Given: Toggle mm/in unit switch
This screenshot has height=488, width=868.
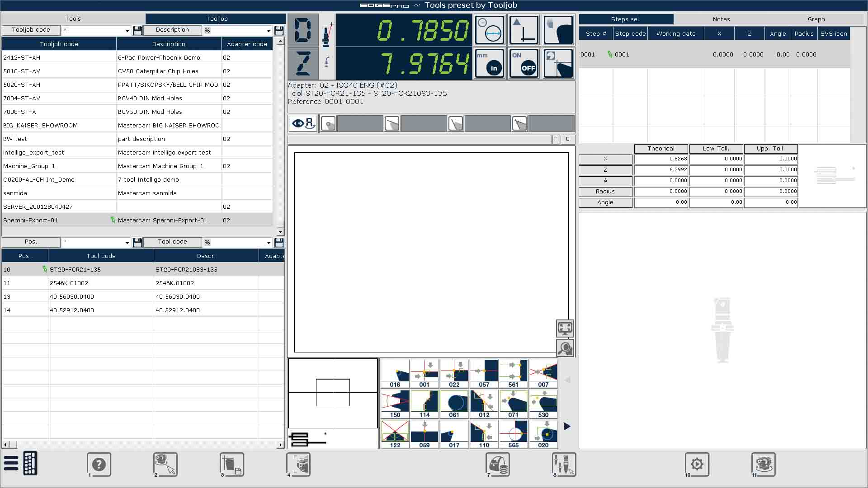Looking at the screenshot, I should point(489,63).
